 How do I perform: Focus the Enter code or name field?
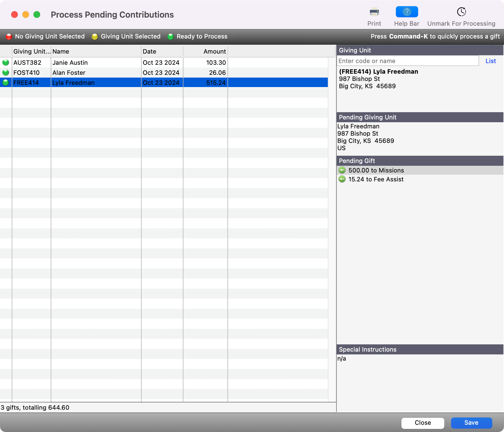pos(408,61)
